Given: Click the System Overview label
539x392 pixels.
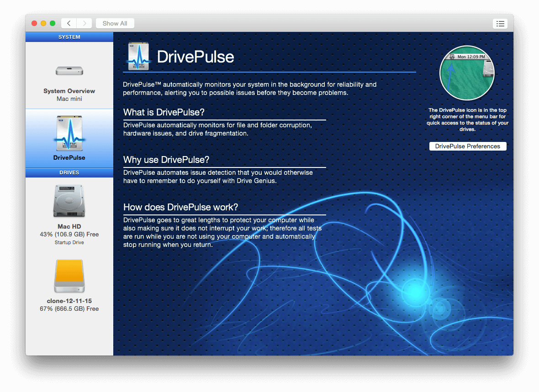Looking at the screenshot, I should click(69, 91).
